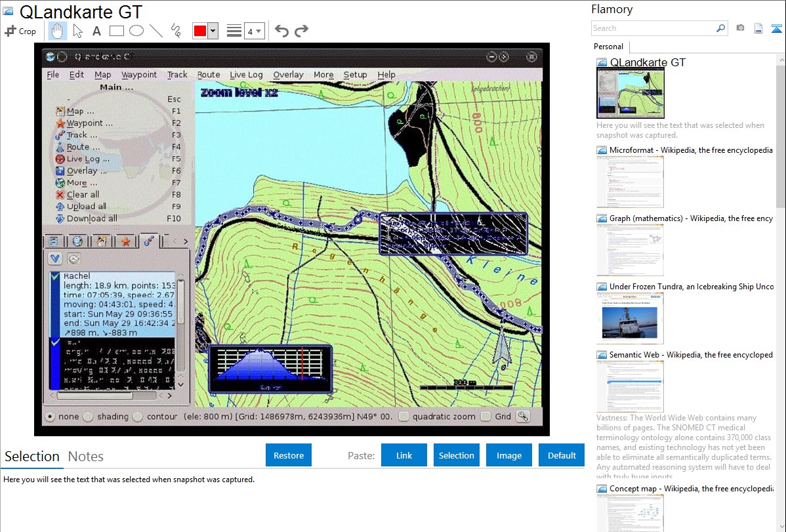Redo the annotation
The width and height of the screenshot is (786, 532).
tap(301, 31)
